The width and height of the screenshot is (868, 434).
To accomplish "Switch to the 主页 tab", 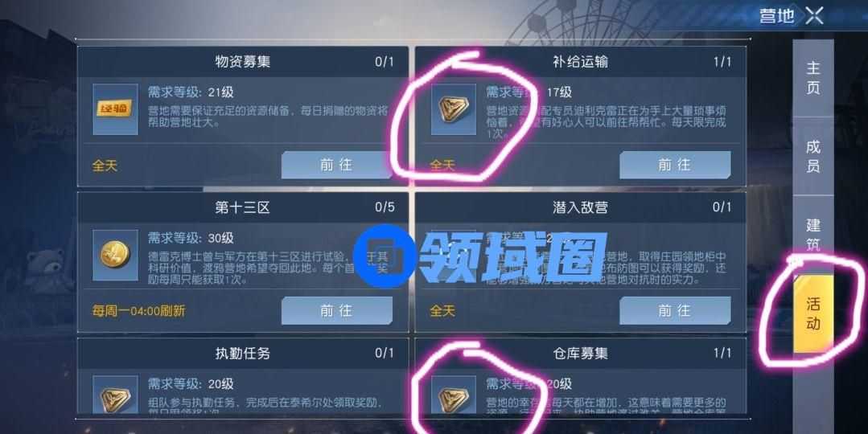I will coord(812,77).
